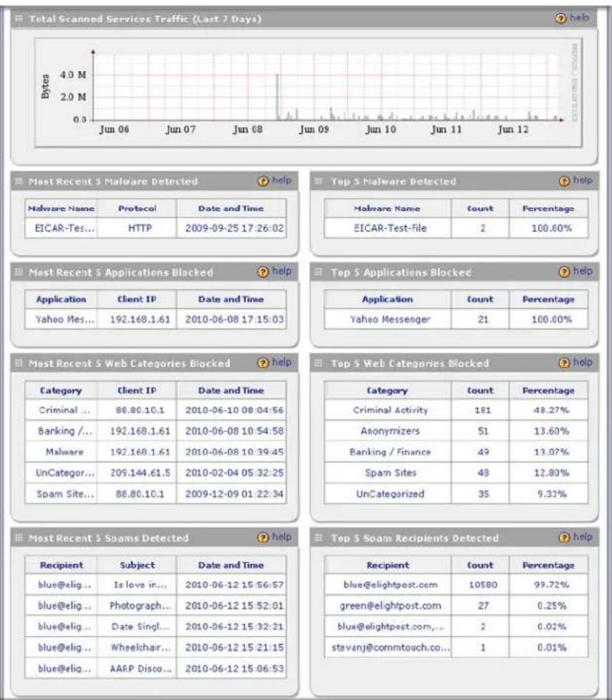Click grip icon of Most Recent 5 Spams Detected

pyautogui.click(x=18, y=538)
